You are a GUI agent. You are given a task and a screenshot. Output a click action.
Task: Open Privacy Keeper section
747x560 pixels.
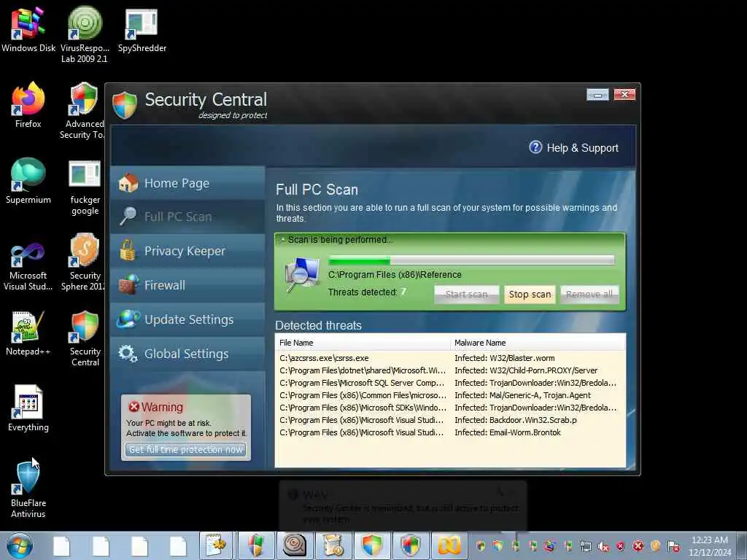click(x=187, y=251)
